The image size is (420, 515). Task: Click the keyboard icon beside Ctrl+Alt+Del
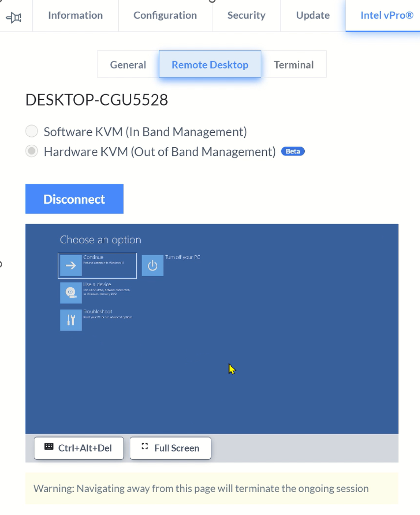pos(49,446)
